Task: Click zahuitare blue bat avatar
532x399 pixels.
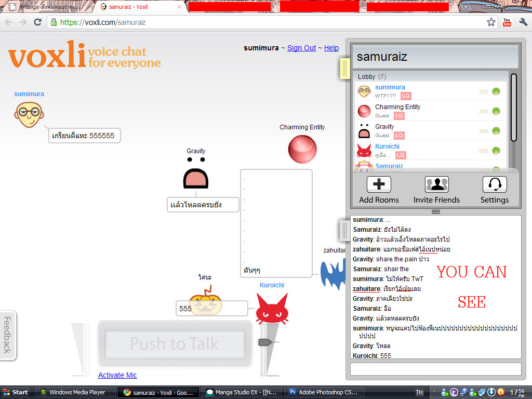Action: 333,273
